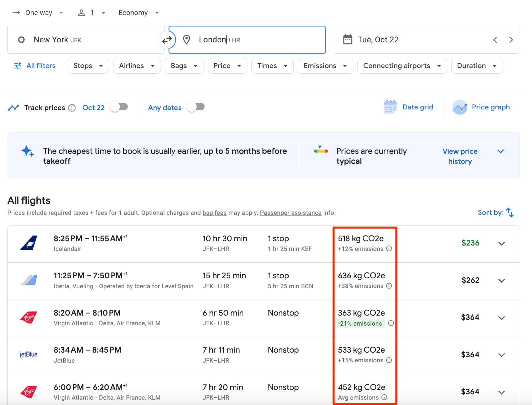This screenshot has height=405, width=532.
Task: Open the Date grid view
Action: click(x=409, y=107)
